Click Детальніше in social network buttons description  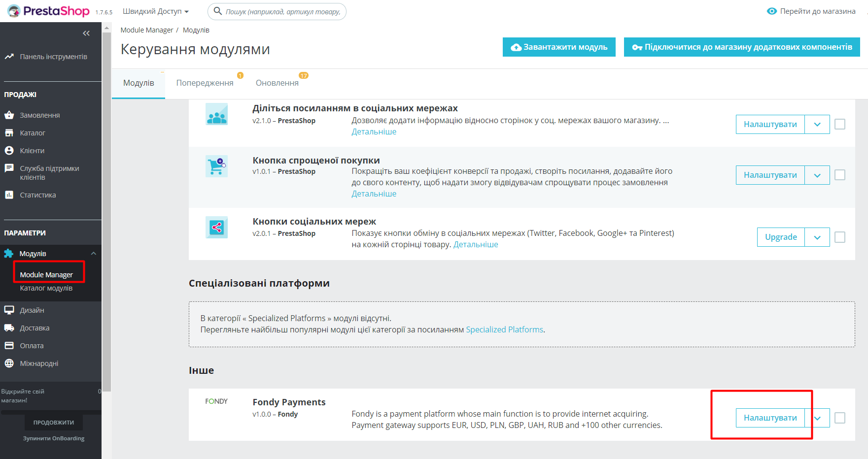pyautogui.click(x=476, y=244)
